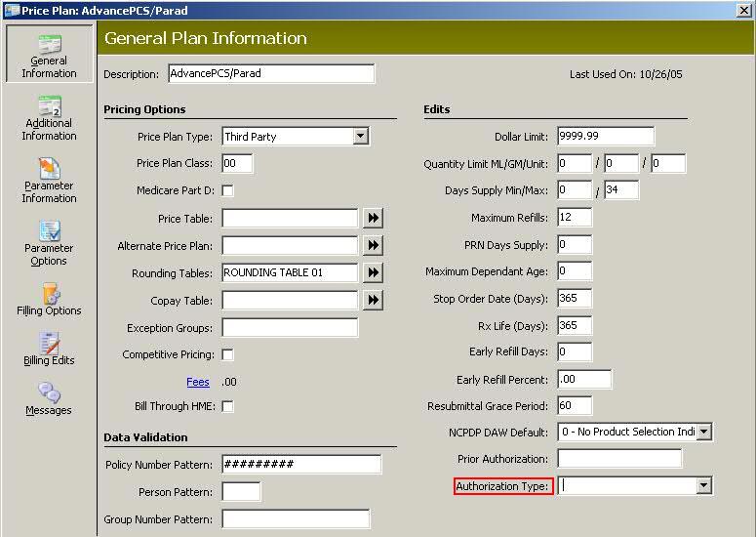Click the Resubmittal Grace Period field
This screenshot has height=537, width=756.
pyautogui.click(x=575, y=406)
